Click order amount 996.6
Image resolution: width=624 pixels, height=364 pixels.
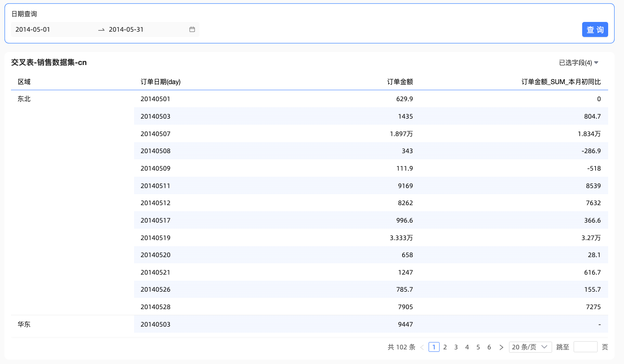405,220
